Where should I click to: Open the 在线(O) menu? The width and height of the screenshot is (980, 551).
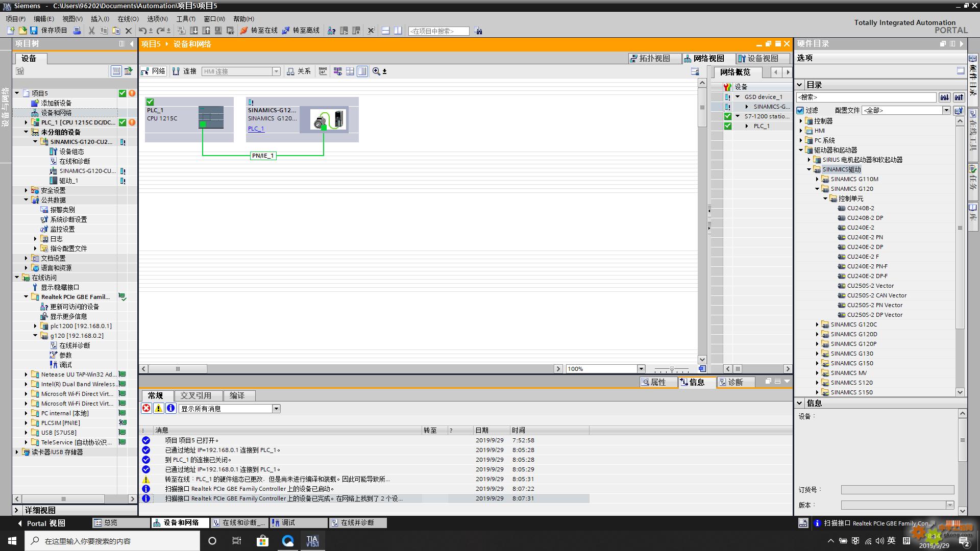coord(128,19)
